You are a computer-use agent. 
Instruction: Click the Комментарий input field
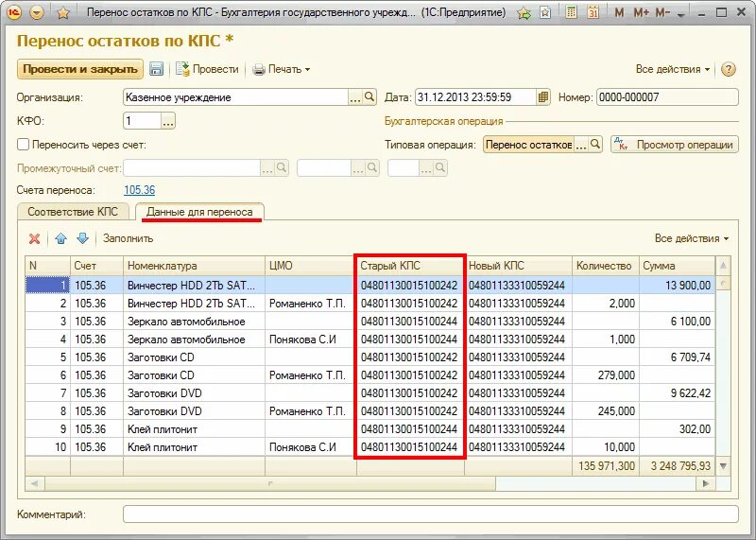click(431, 514)
